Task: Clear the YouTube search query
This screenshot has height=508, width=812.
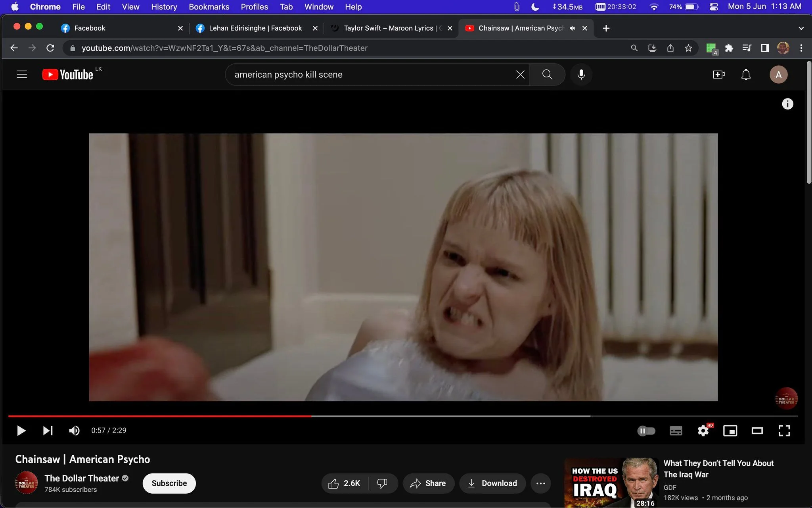Action: pos(520,75)
